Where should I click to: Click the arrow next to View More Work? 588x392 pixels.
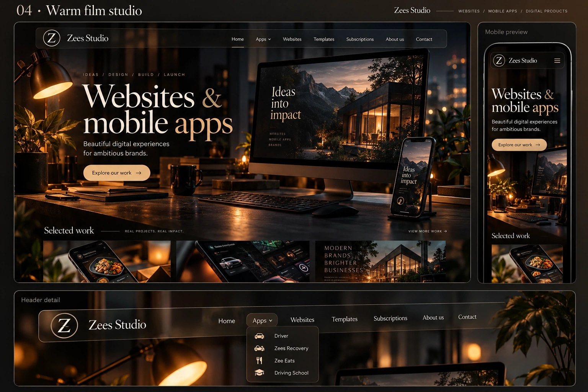[445, 231]
